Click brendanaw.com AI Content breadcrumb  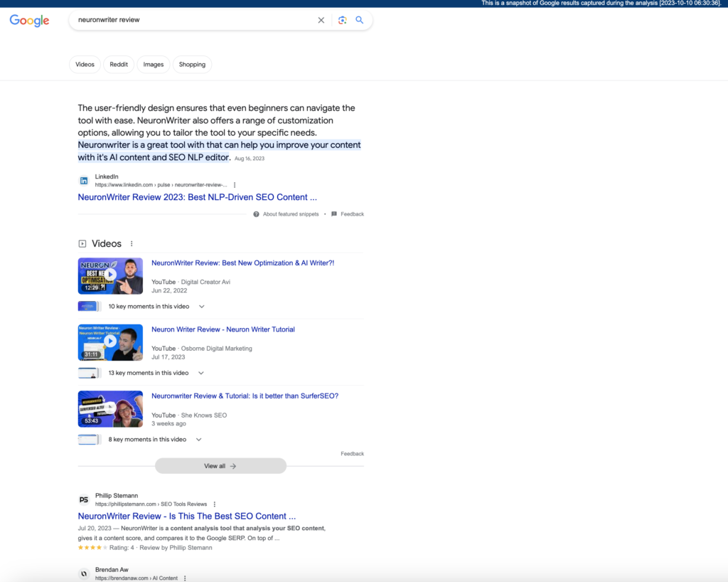tap(136, 578)
